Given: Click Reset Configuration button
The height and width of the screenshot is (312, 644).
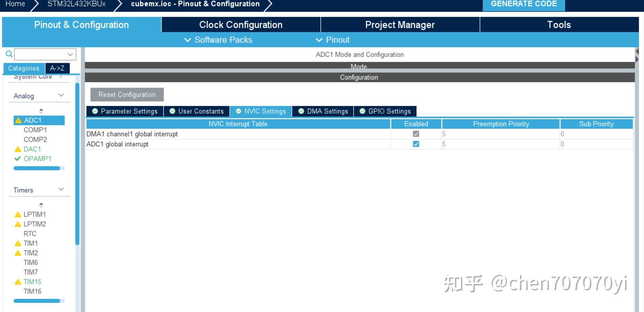Looking at the screenshot, I should [x=127, y=95].
